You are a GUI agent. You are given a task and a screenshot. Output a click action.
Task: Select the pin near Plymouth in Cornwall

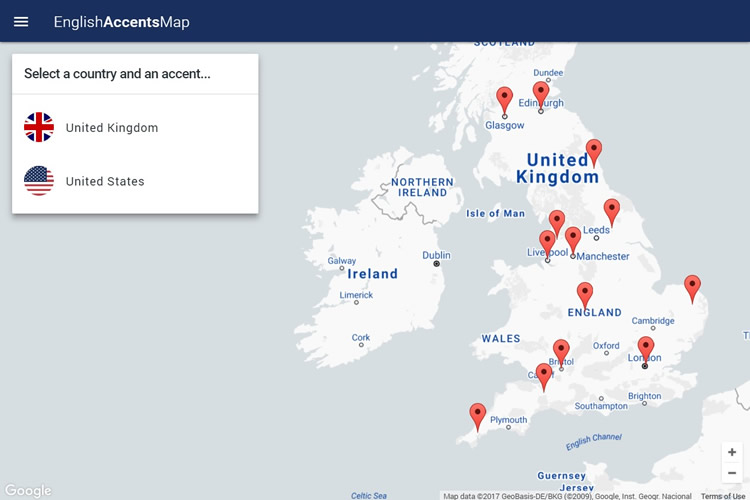click(x=478, y=415)
